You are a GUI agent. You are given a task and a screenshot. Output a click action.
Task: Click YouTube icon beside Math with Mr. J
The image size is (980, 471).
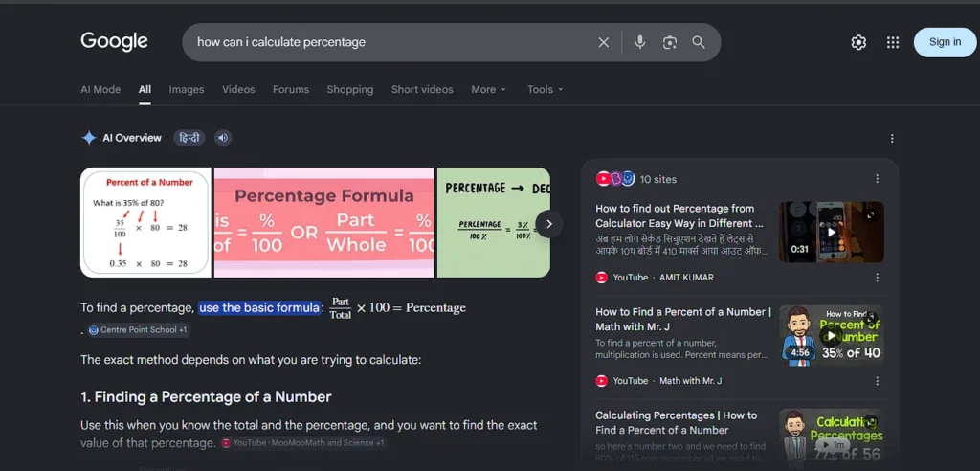point(601,380)
